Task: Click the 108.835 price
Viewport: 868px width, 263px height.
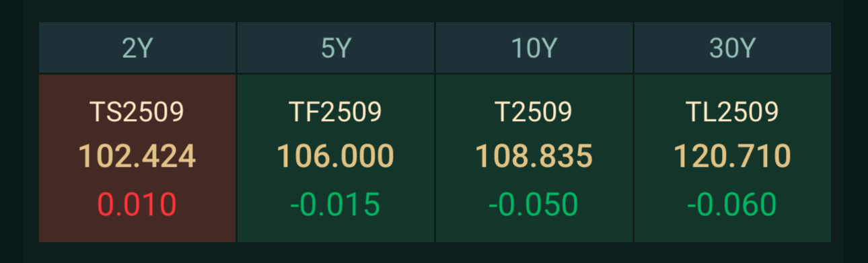Action: (534, 157)
